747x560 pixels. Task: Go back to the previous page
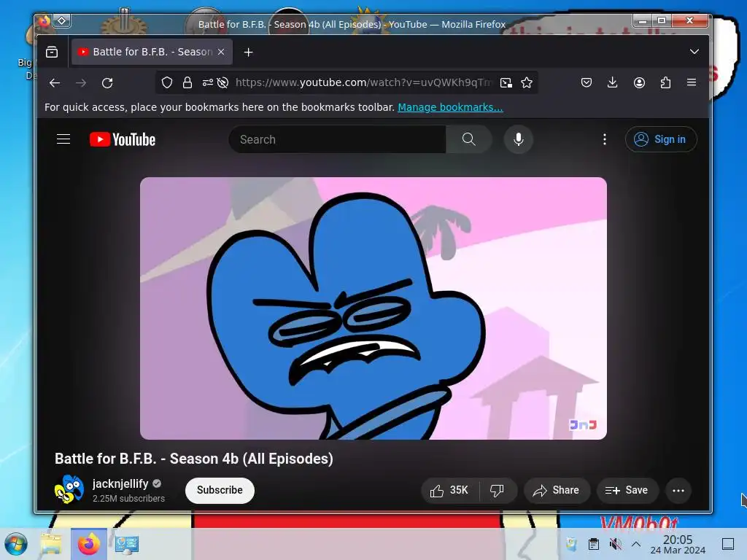pos(55,83)
